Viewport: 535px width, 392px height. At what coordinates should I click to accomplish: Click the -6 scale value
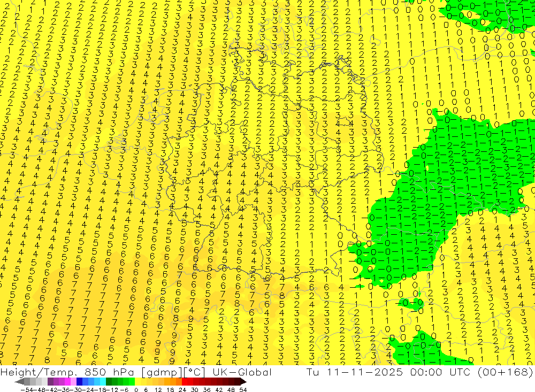click(124, 390)
